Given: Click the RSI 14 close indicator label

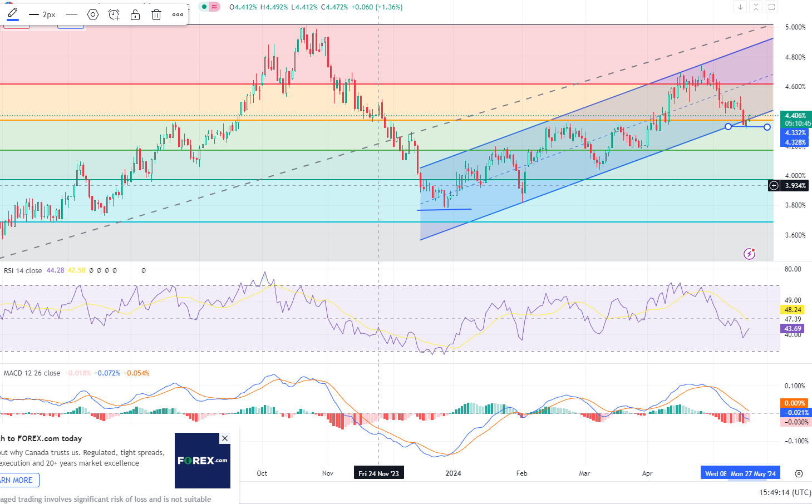Looking at the screenshot, I should tap(23, 271).
